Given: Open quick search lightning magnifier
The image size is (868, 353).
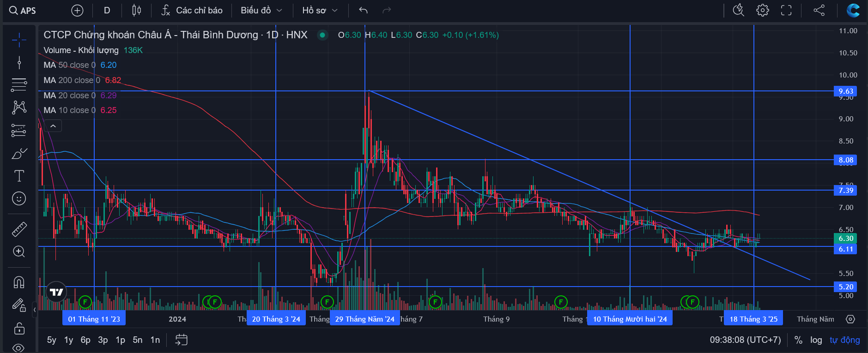Looking at the screenshot, I should pyautogui.click(x=739, y=10).
